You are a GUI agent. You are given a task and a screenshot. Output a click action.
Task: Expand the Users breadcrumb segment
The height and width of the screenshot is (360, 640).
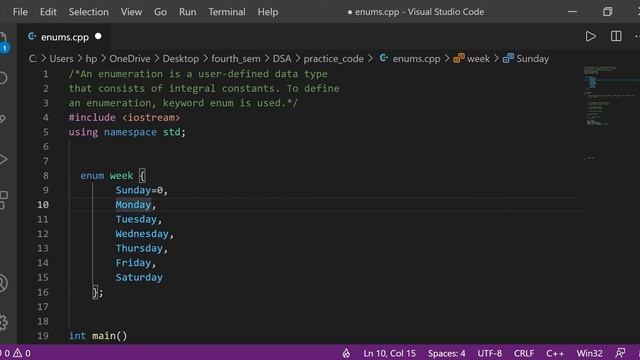[61, 59]
